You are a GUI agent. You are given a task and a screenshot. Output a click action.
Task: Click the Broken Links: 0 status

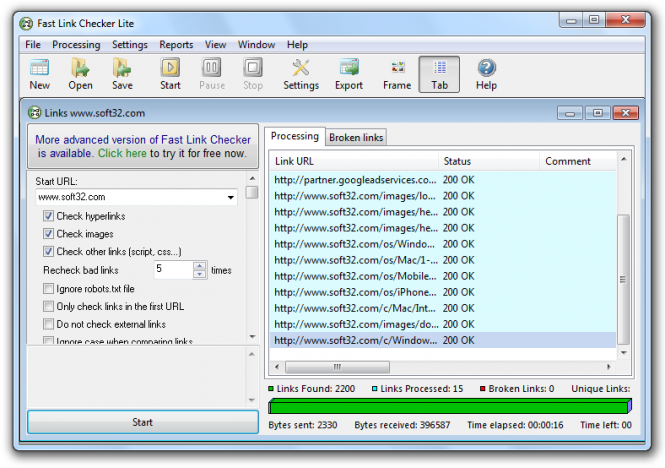517,389
